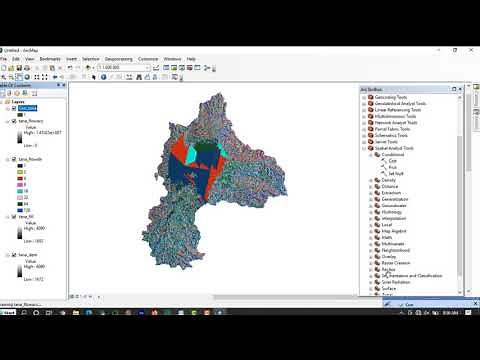Click the Find binoculars icon
The image size is (480, 360).
[x=139, y=77]
